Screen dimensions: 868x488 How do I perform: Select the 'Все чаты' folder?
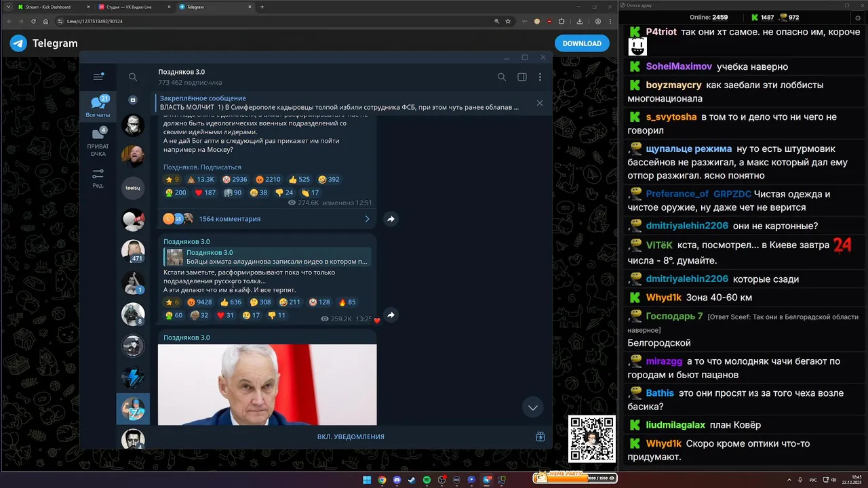[98, 107]
